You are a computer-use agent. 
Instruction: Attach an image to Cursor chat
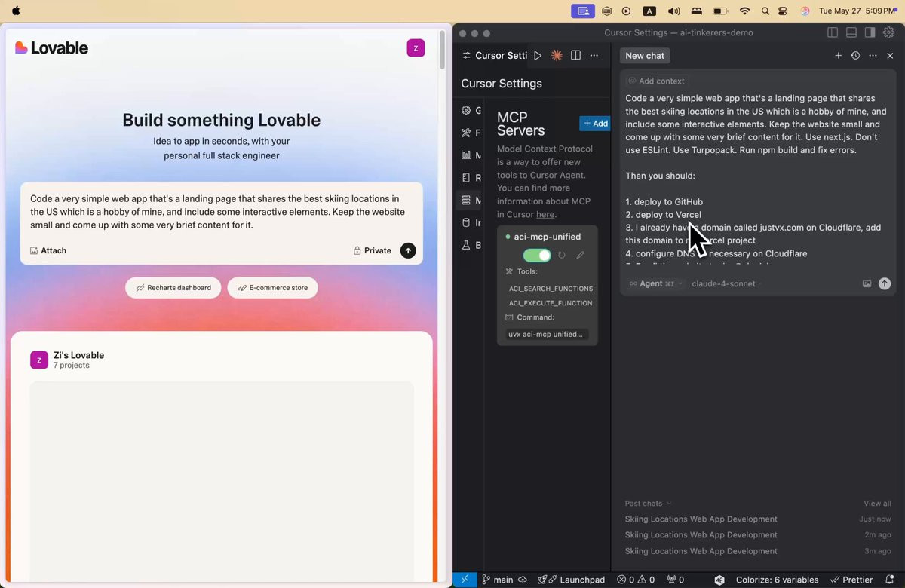(867, 284)
